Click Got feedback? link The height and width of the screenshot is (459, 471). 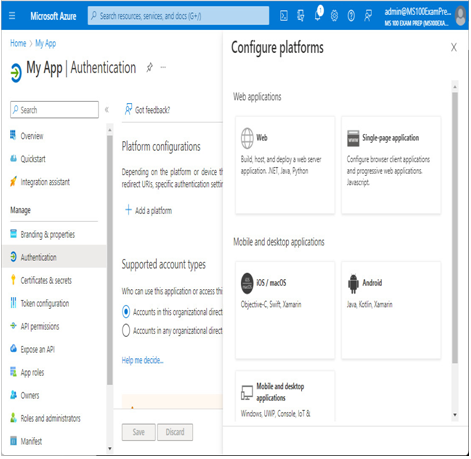[x=147, y=110]
